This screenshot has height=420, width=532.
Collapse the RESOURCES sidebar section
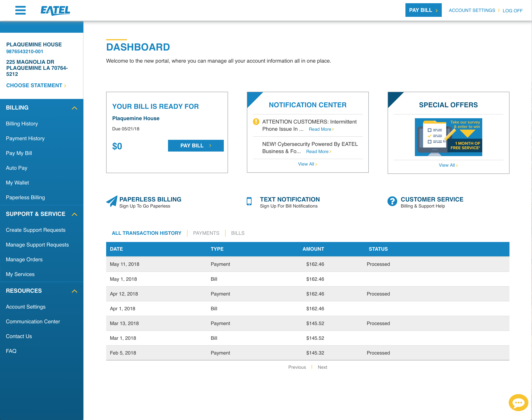(x=74, y=291)
